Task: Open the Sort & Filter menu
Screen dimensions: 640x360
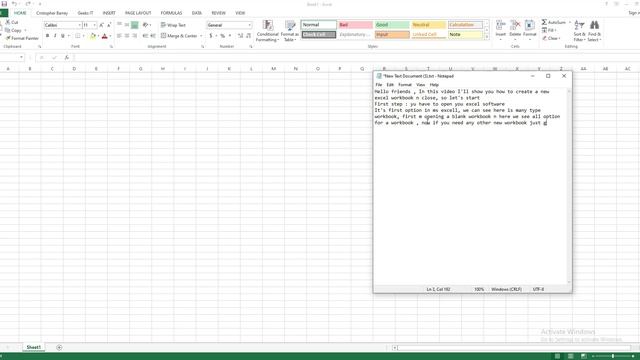Action: pos(579,31)
